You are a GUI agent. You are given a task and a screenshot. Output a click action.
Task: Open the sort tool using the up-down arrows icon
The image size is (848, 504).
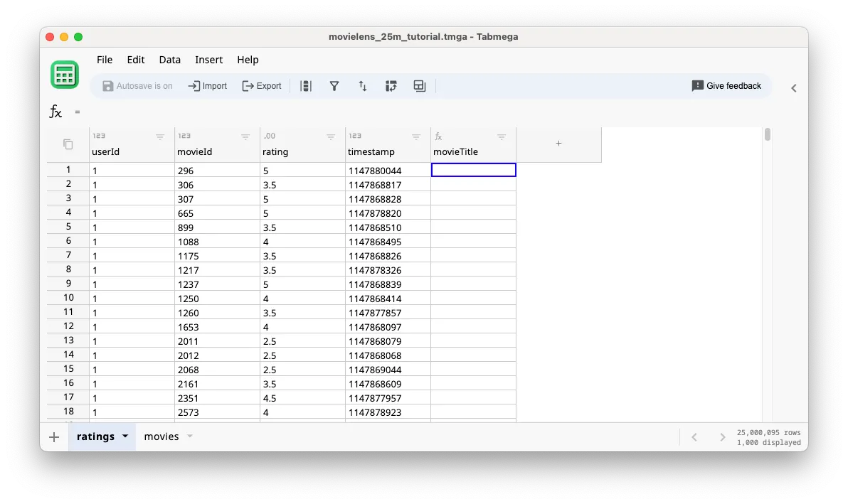pyautogui.click(x=363, y=85)
